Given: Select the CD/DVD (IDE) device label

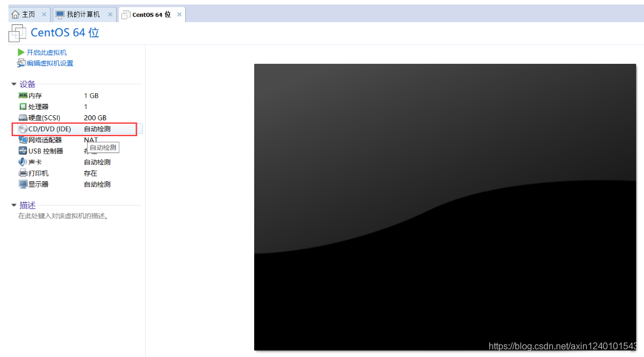Looking at the screenshot, I should click(x=50, y=129).
